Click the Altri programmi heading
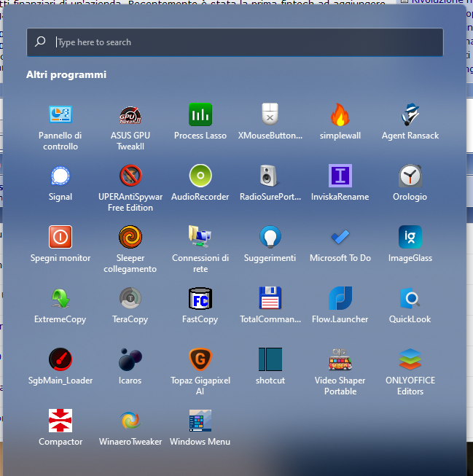This screenshot has width=473, height=476. (x=66, y=74)
